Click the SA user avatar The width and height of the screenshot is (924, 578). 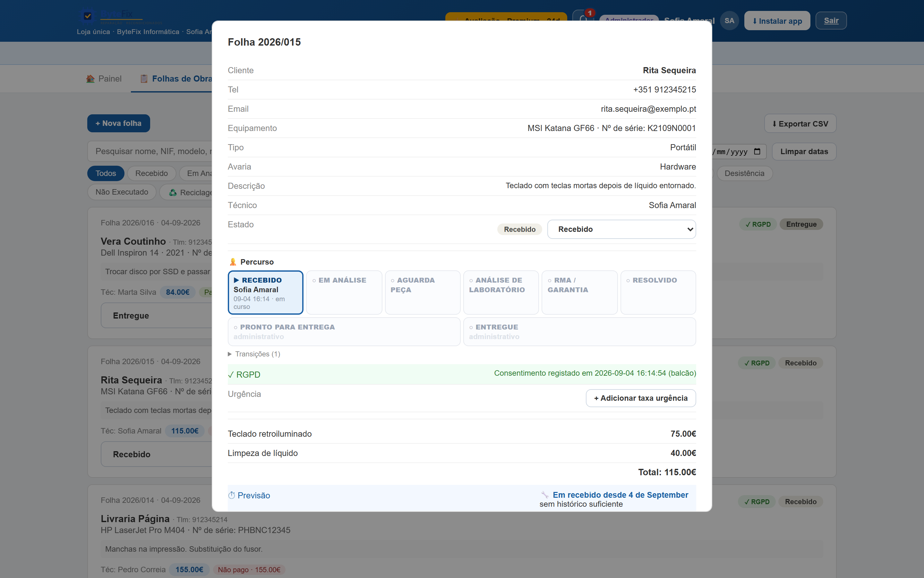coord(729,21)
